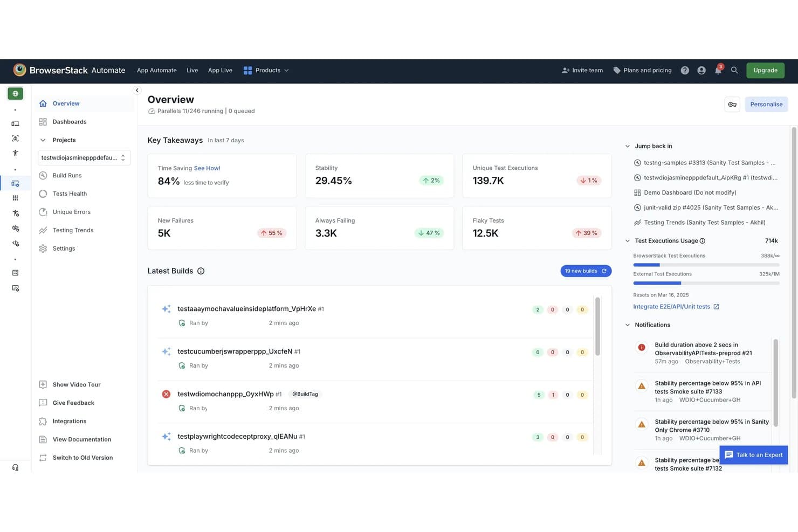Screen dimensions: 798x532
Task: Load the 19 new builds
Action: 586,271
